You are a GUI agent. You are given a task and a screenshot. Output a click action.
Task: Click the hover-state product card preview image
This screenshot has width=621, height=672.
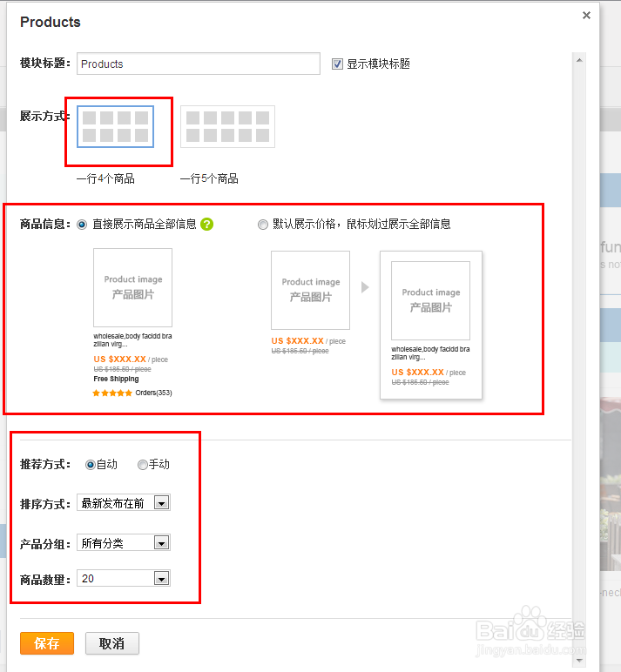click(430, 301)
